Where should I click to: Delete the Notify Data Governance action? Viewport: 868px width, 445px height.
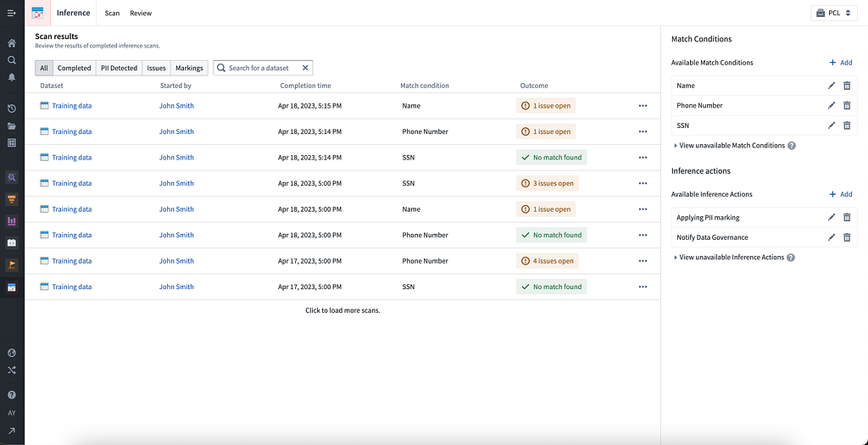(x=847, y=237)
